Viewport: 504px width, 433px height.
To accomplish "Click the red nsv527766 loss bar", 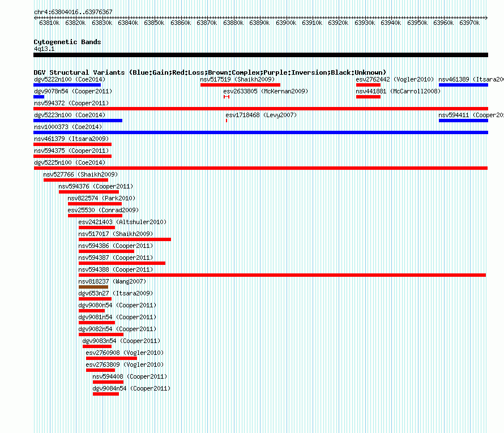I will pos(76,180).
